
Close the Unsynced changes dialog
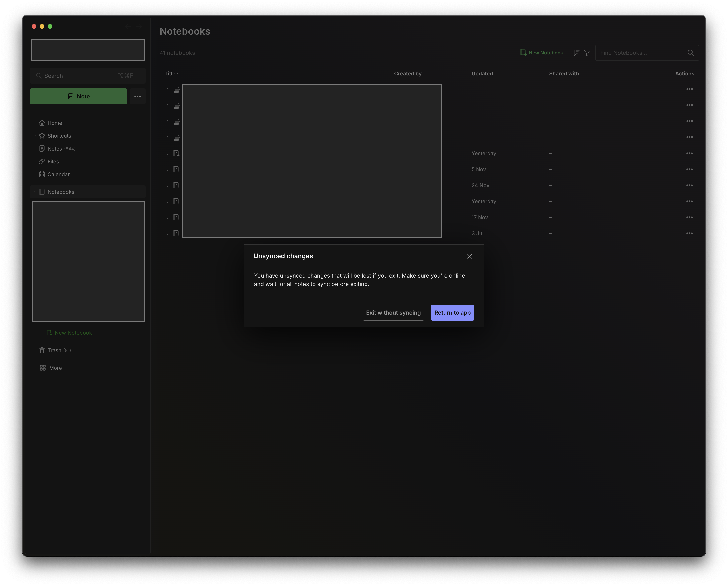click(469, 256)
